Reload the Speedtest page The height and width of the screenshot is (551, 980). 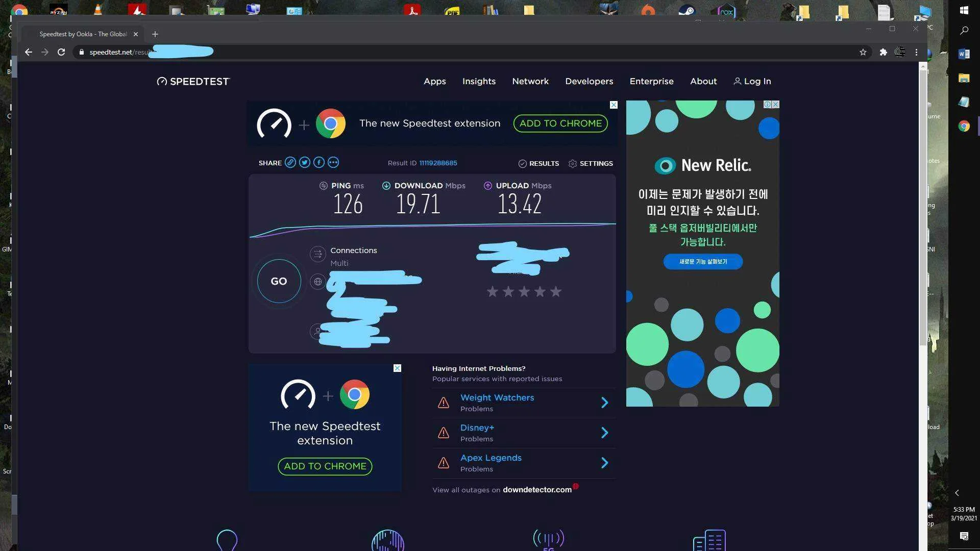[x=61, y=52]
